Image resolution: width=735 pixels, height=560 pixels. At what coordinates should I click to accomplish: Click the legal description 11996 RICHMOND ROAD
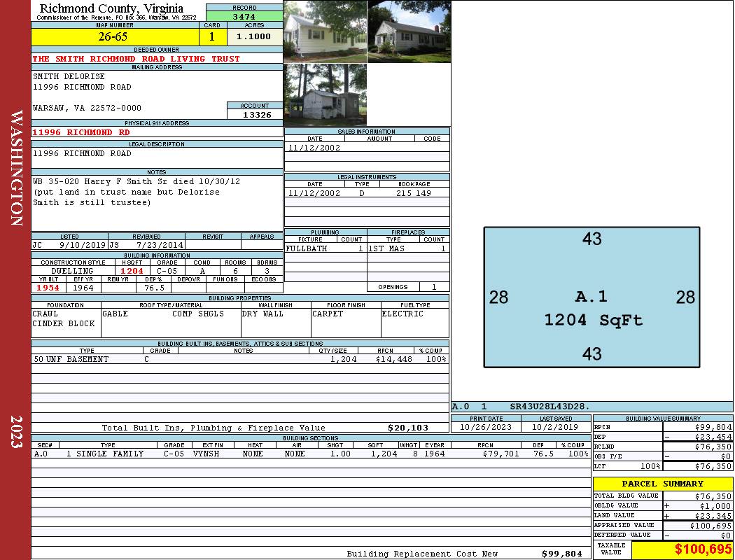click(82, 153)
